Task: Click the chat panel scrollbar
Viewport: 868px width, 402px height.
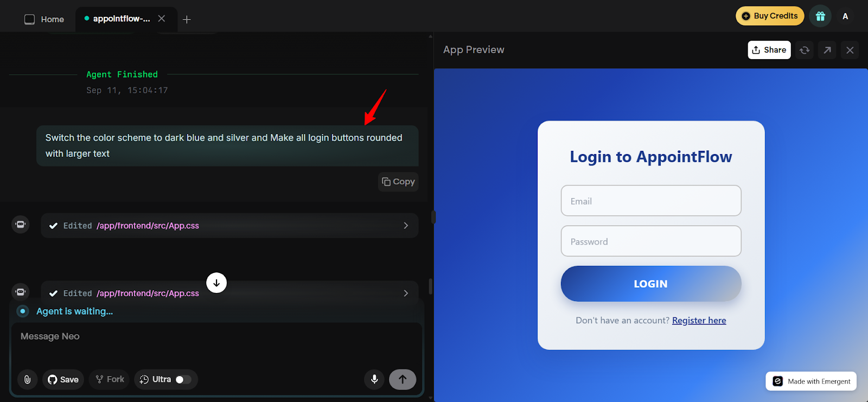Action: pos(430,286)
